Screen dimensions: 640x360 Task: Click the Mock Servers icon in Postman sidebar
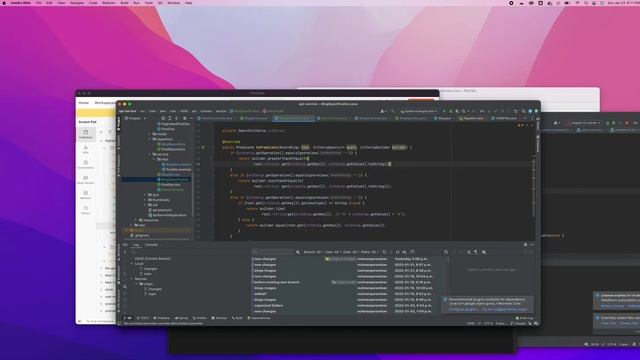[x=86, y=180]
